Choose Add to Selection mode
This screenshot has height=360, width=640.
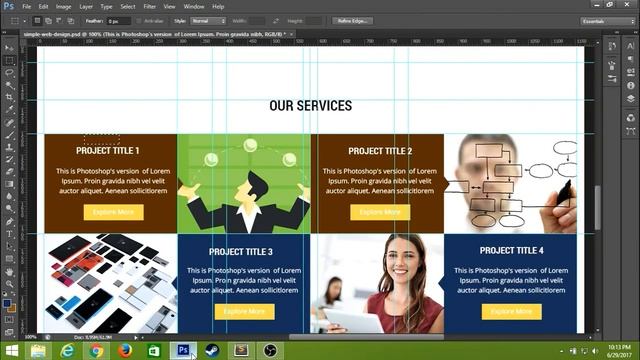[x=48, y=21]
